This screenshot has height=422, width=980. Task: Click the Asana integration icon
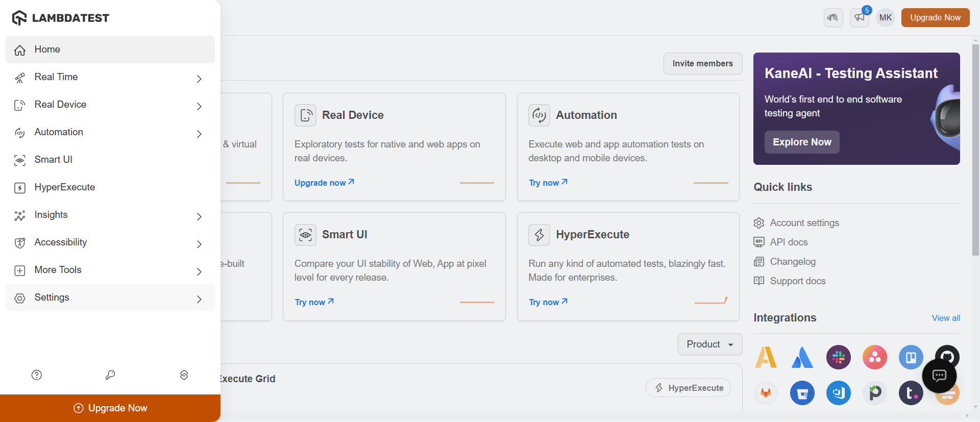click(x=875, y=357)
